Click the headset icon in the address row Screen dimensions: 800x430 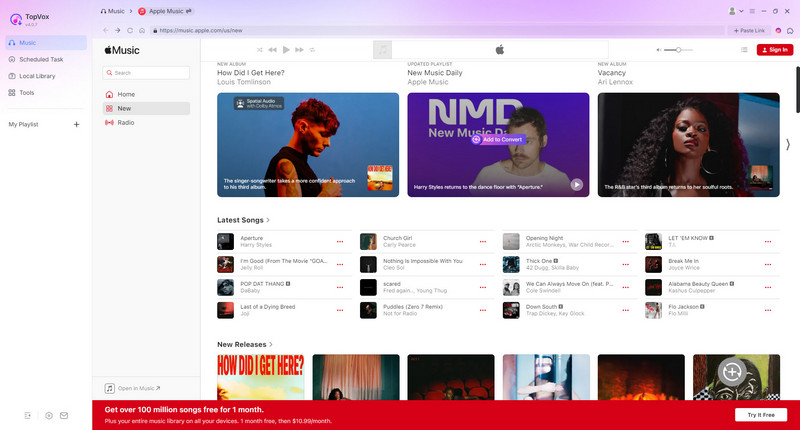click(x=790, y=31)
